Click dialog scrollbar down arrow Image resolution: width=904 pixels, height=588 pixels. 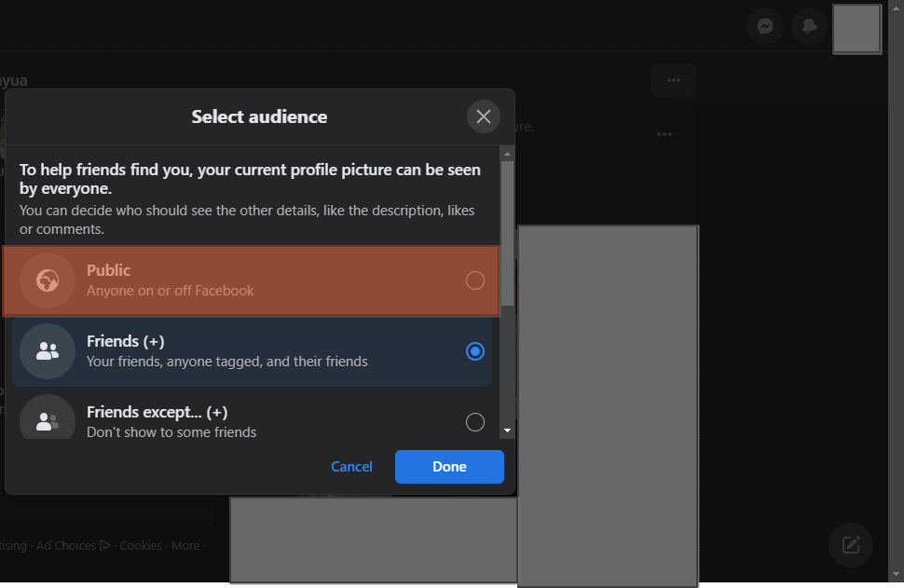click(507, 430)
